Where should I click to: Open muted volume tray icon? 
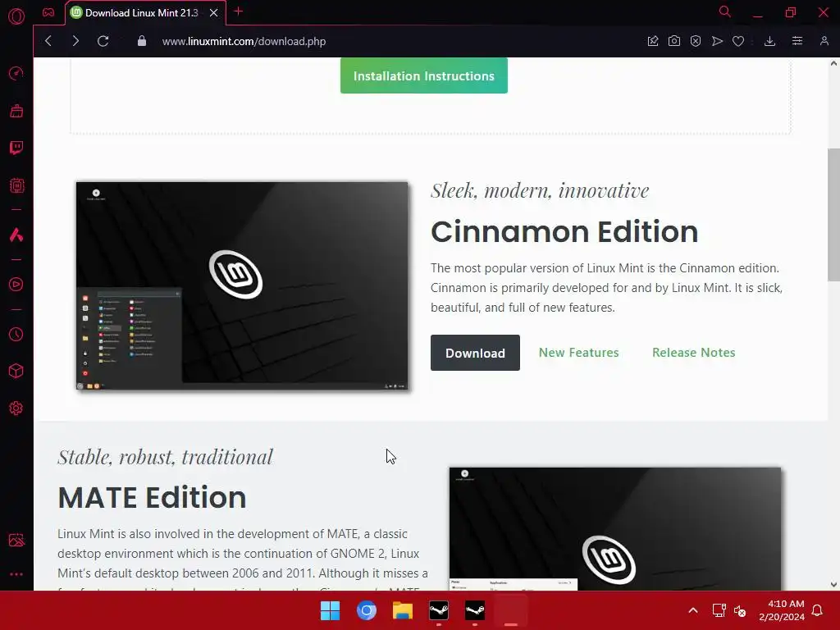[x=740, y=610]
